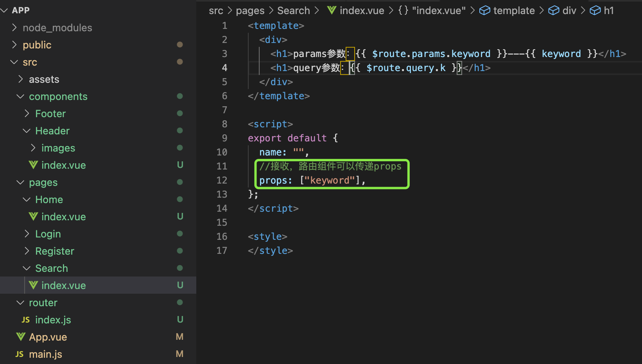Image resolution: width=642 pixels, height=364 pixels.
Task: Click Vue icon of Header index.vue
Action: [34, 165]
